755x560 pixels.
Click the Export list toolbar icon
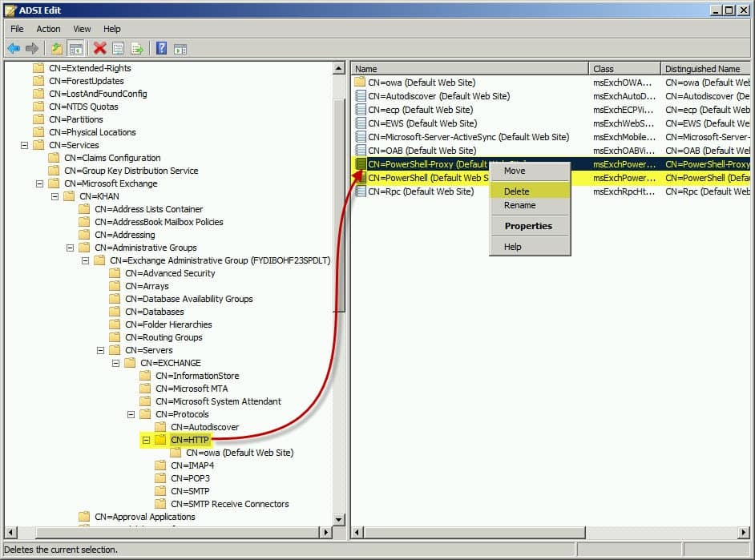(x=137, y=48)
